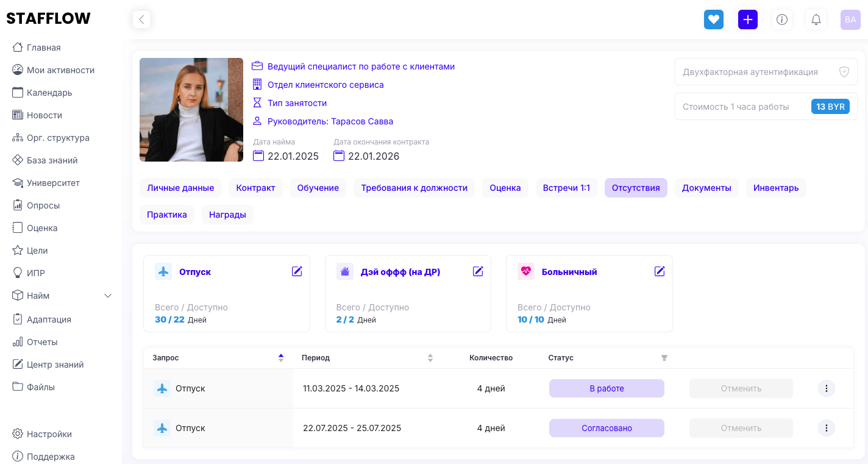Edit the Дэй оффф (на ДР) card
The height and width of the screenshot is (464, 868).
click(478, 271)
